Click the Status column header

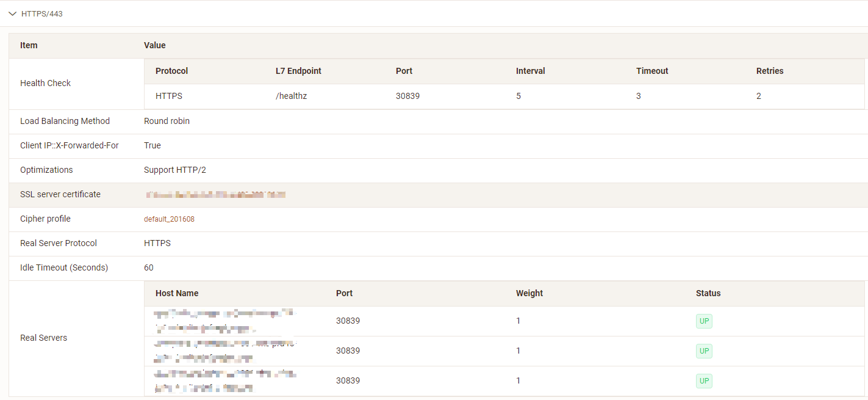pos(708,293)
